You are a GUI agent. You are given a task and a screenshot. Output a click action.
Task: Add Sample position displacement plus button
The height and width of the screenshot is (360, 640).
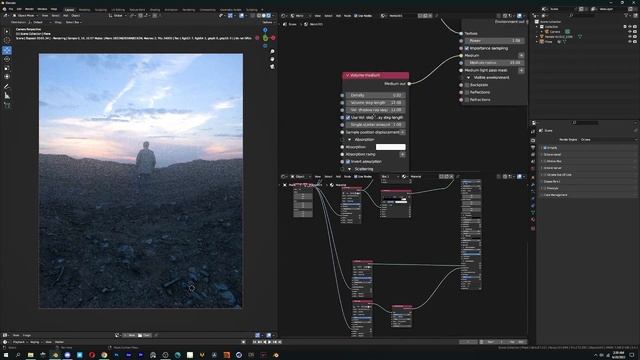click(x=402, y=132)
